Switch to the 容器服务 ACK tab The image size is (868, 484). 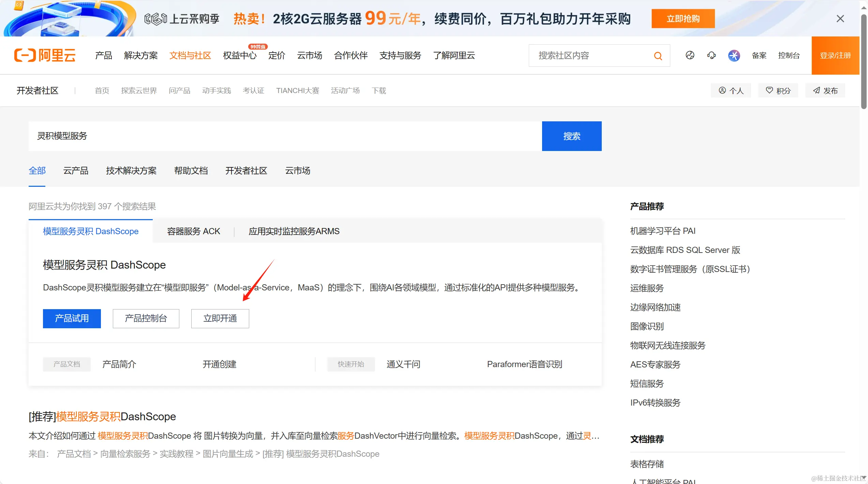(193, 231)
